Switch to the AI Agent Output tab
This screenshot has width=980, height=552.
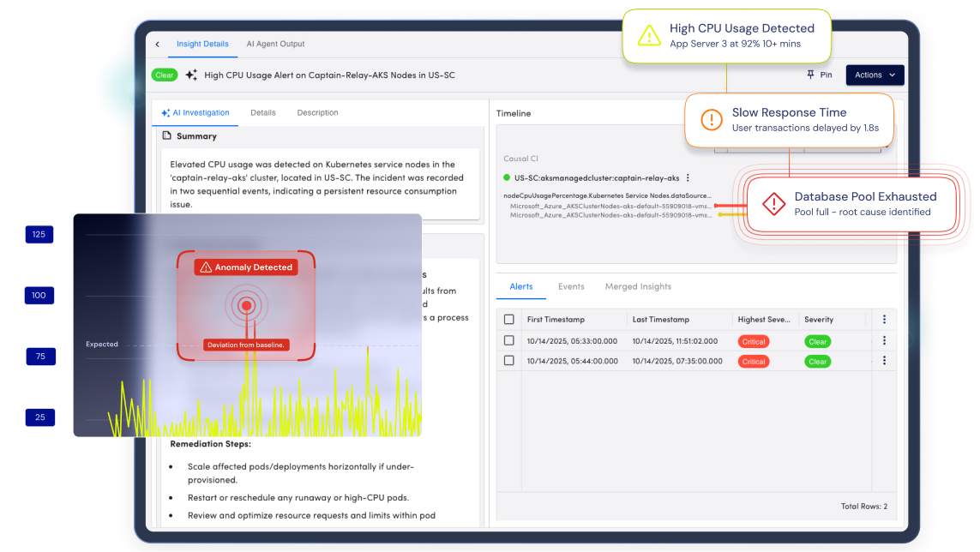click(x=275, y=45)
